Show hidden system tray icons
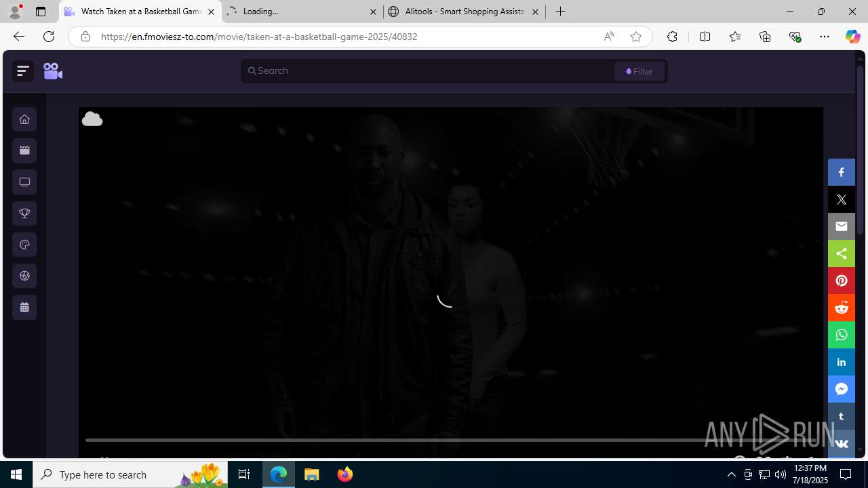The image size is (868, 488). pos(731,474)
